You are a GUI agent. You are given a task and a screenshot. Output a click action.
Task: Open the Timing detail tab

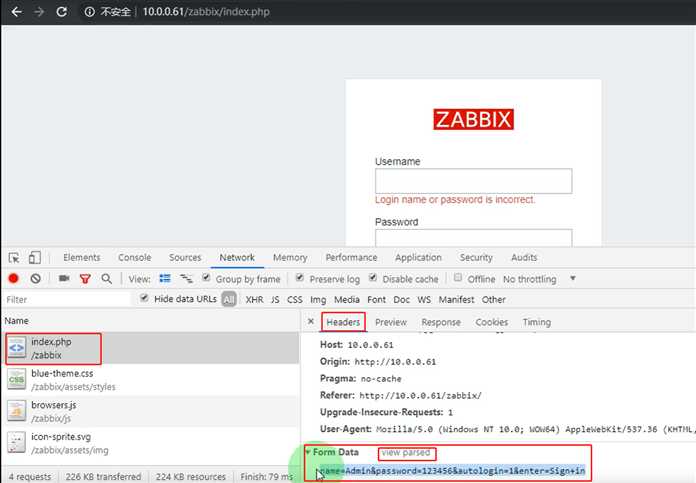[537, 322]
